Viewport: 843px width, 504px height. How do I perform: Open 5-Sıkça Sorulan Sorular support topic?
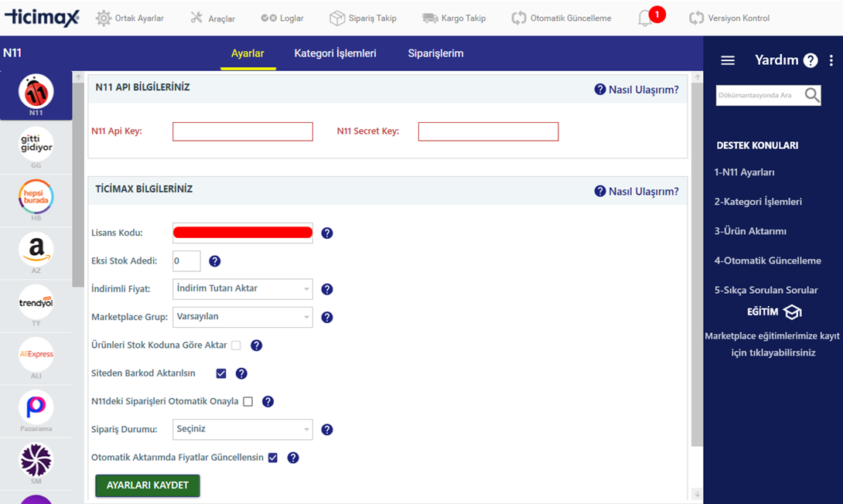[766, 290]
